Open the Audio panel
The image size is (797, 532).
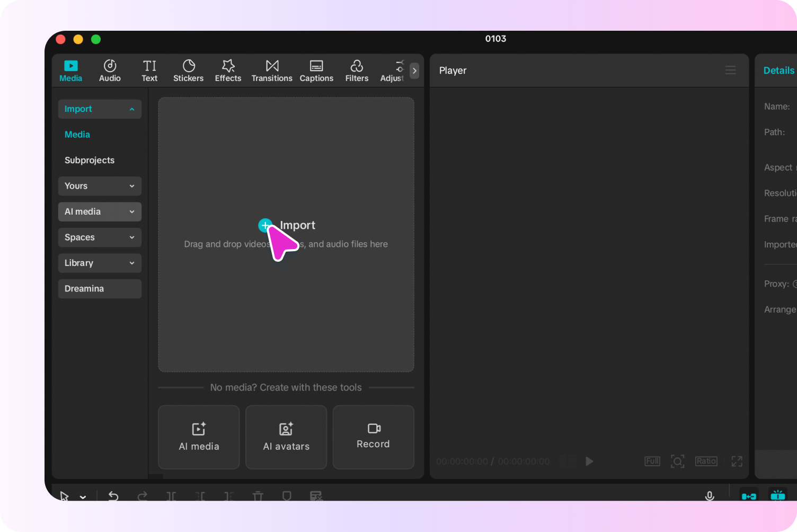[x=109, y=70]
